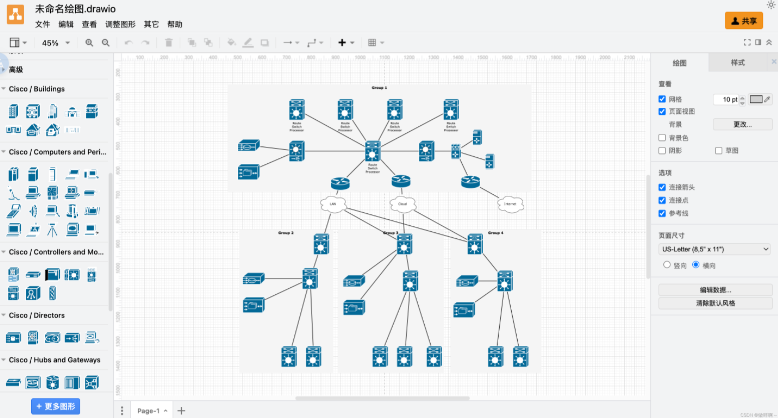The image size is (778, 418).
Task: Switch to the 样式 tab
Action: tap(738, 63)
